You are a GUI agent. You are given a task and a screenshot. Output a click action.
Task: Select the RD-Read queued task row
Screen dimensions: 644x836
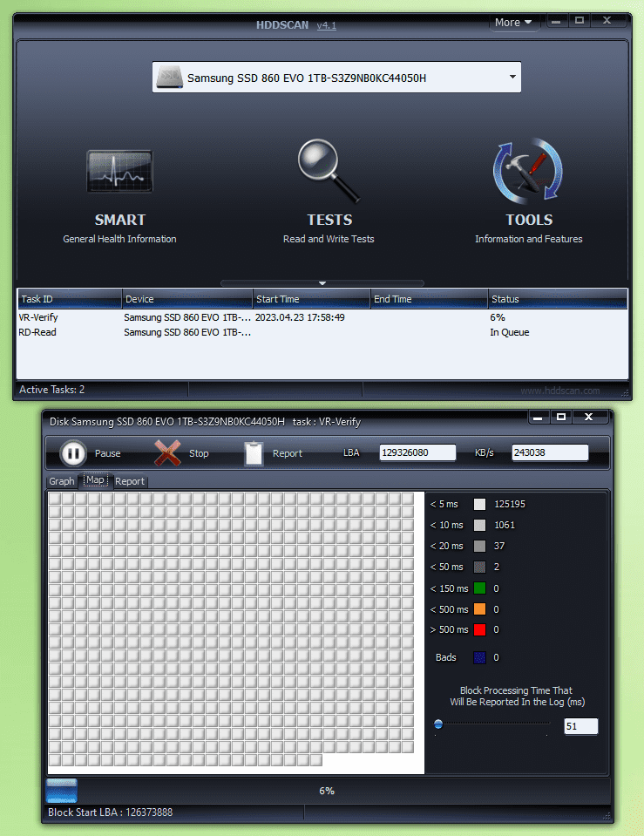tap(322, 332)
